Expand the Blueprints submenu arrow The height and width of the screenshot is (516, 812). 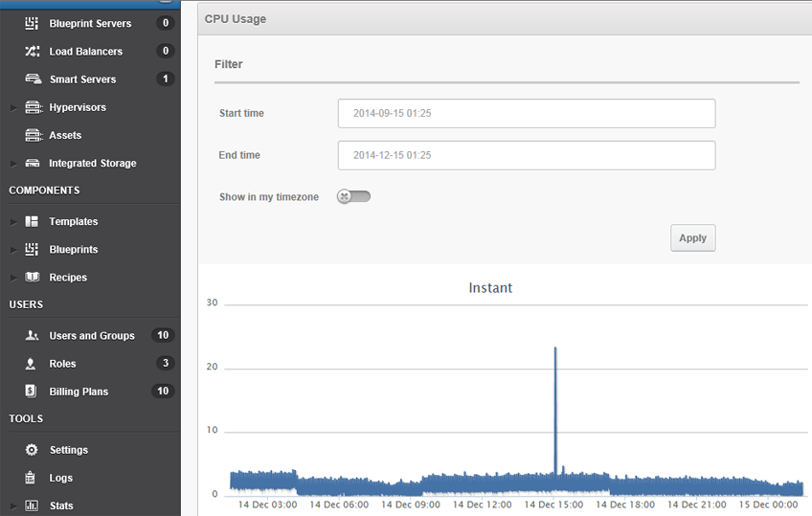pos(13,250)
